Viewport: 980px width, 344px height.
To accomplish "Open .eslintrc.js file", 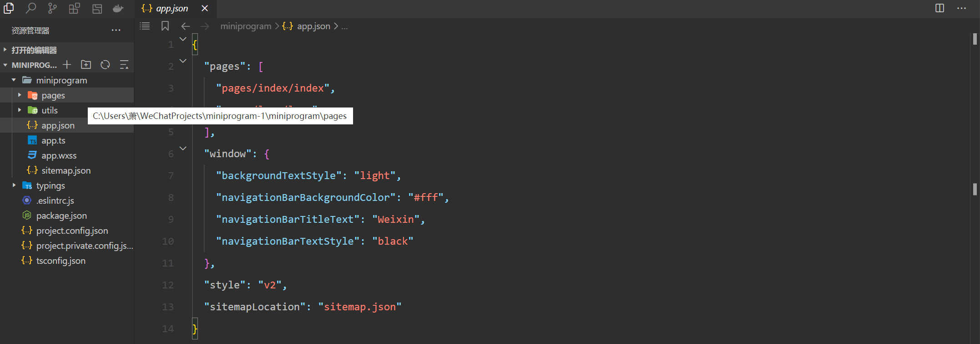I will [x=55, y=200].
